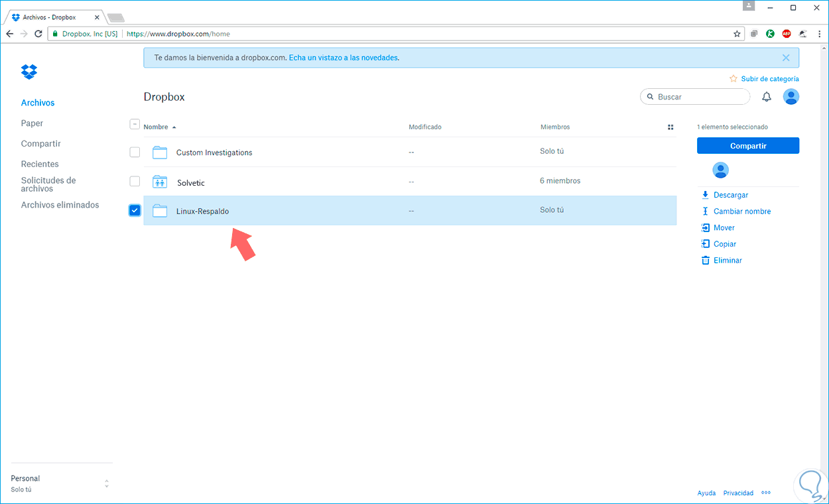Open the account avatar menu at top right
Image resolution: width=829 pixels, height=504 pixels.
pos(791,97)
